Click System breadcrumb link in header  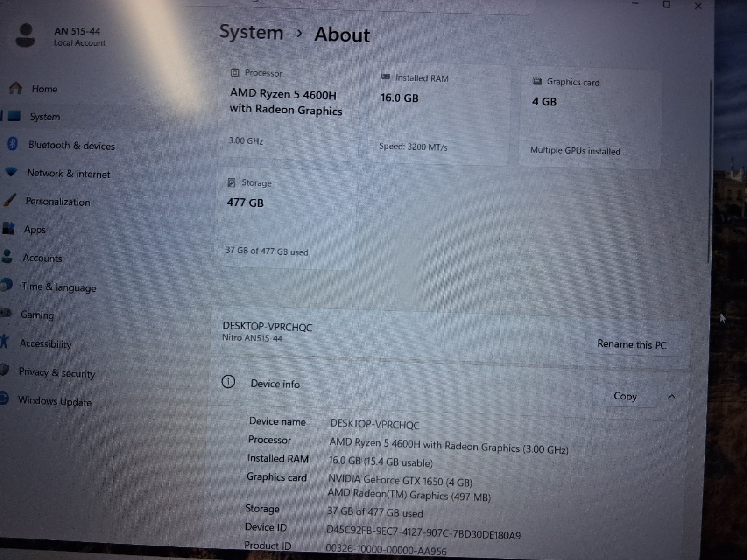tap(251, 33)
